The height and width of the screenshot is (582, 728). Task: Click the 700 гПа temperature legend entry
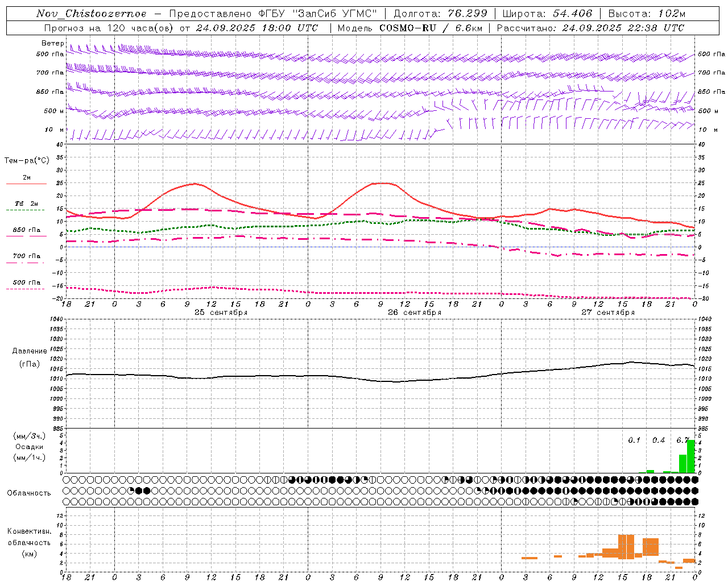(x=26, y=256)
